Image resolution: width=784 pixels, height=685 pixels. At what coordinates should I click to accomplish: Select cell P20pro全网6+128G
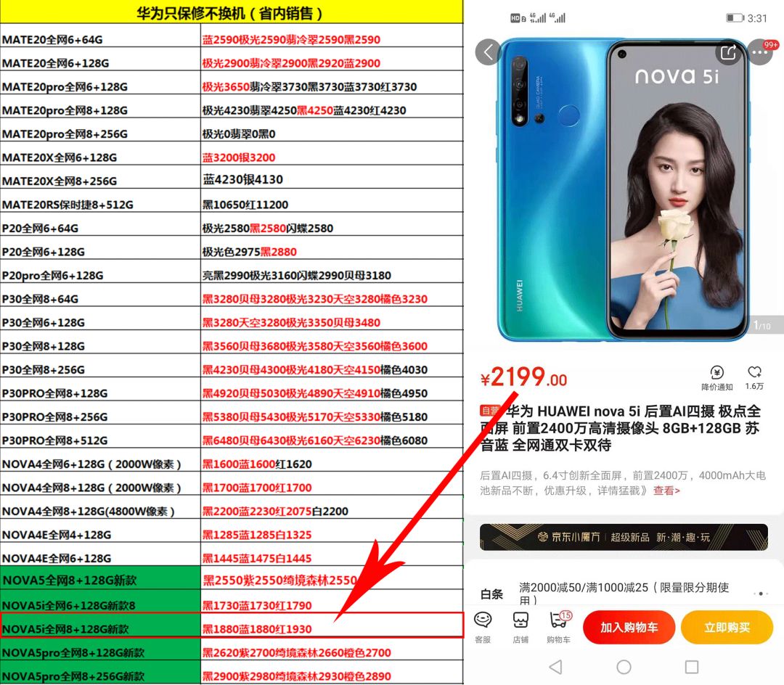coord(100,271)
